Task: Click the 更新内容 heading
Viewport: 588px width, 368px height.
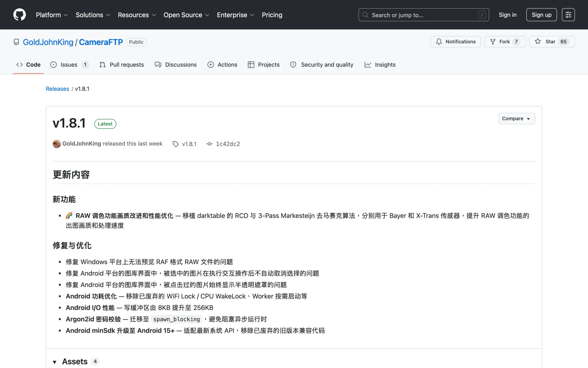Action: (x=71, y=174)
